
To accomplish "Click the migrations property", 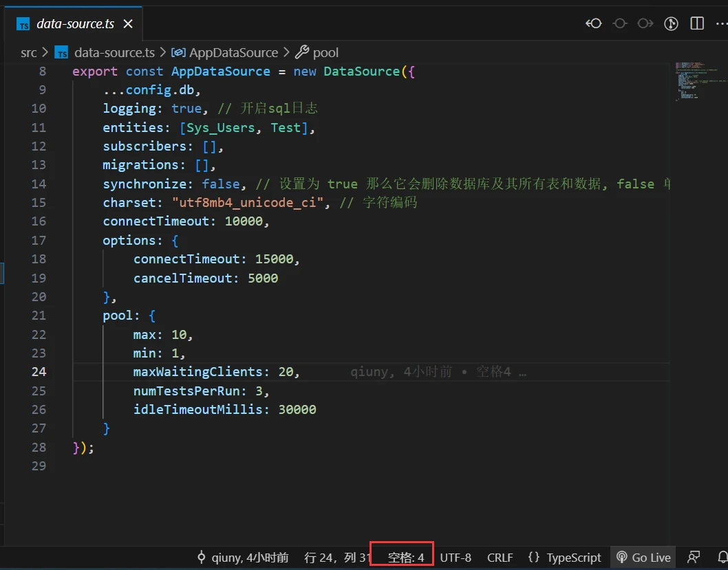I will point(140,165).
